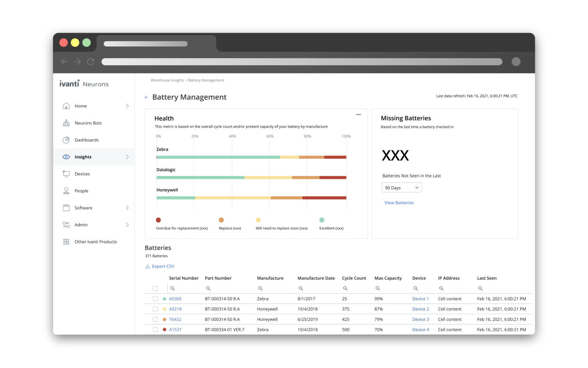Click the Cycle Count search icon
The height and width of the screenshot is (368, 588).
[345, 289]
